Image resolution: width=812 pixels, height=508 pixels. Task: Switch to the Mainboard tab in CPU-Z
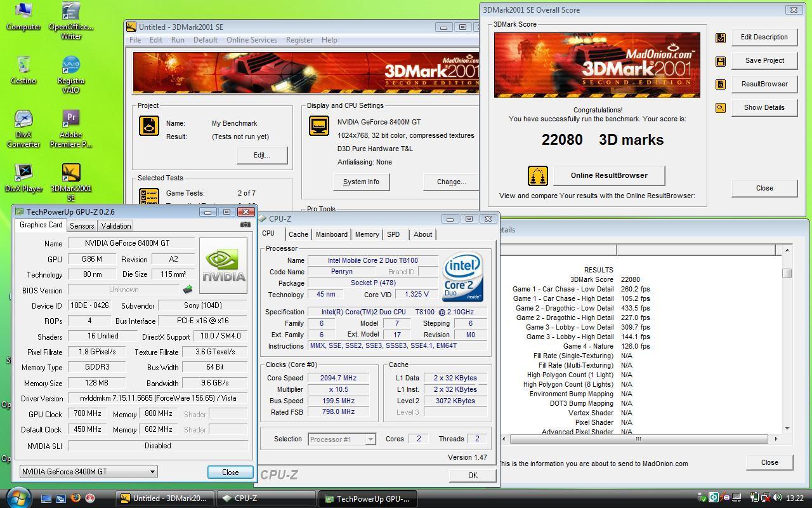tap(332, 234)
